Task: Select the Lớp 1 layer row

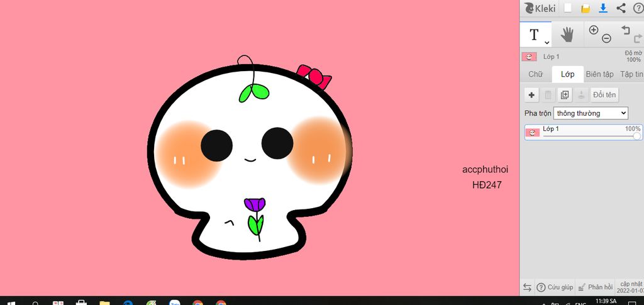Action: 584,132
